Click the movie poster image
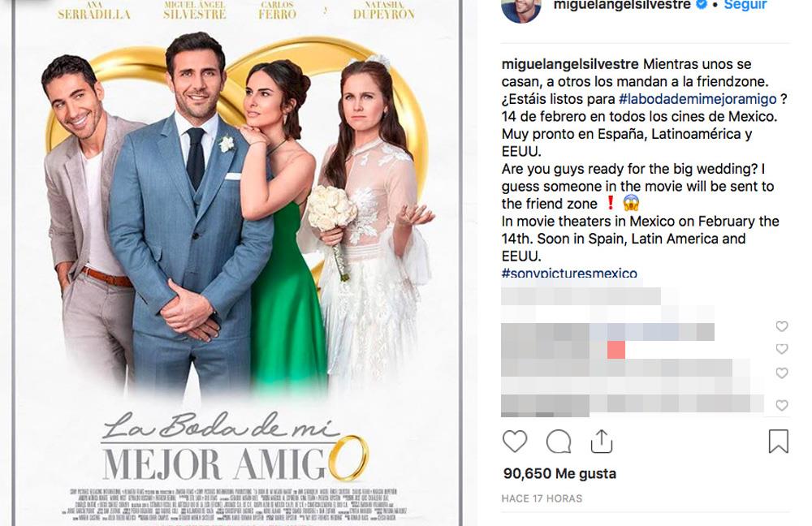 [x=238, y=263]
